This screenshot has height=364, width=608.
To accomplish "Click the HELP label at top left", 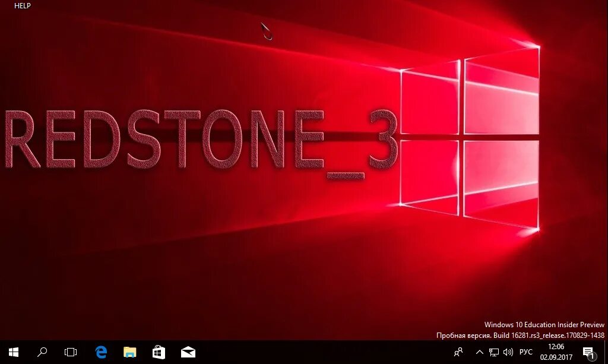I will pos(22,6).
